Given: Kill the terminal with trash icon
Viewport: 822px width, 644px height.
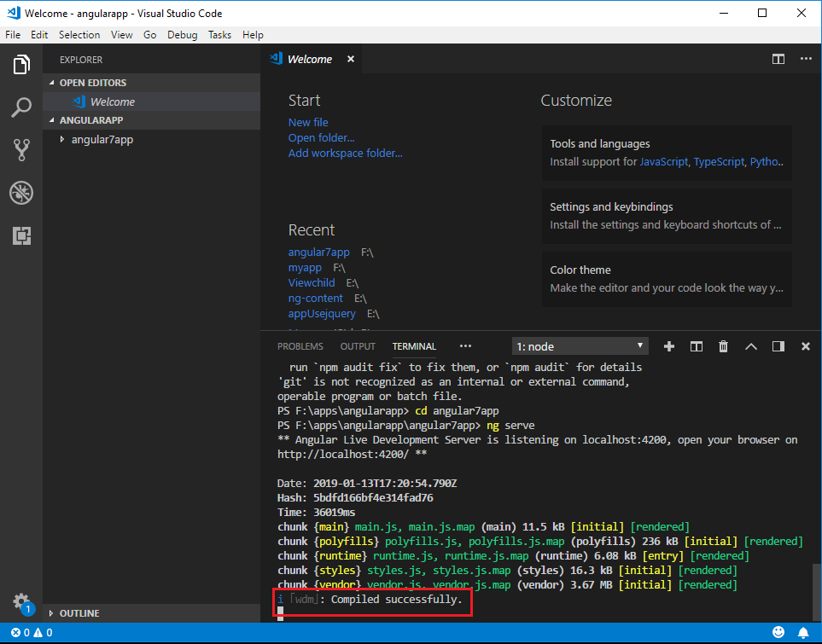Looking at the screenshot, I should click(724, 346).
